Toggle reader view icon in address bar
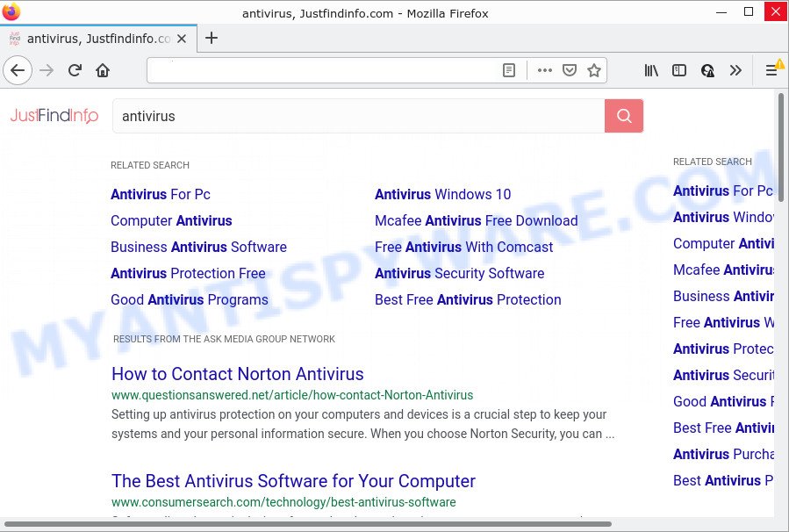The height and width of the screenshot is (532, 789). (509, 70)
